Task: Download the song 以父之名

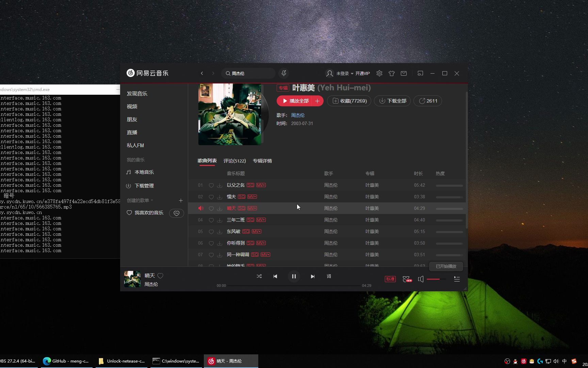Action: pyautogui.click(x=220, y=185)
